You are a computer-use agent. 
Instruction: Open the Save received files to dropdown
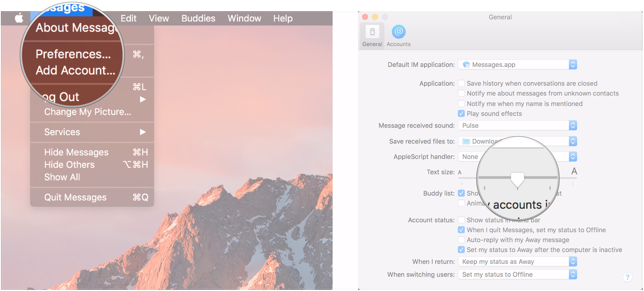tap(518, 141)
